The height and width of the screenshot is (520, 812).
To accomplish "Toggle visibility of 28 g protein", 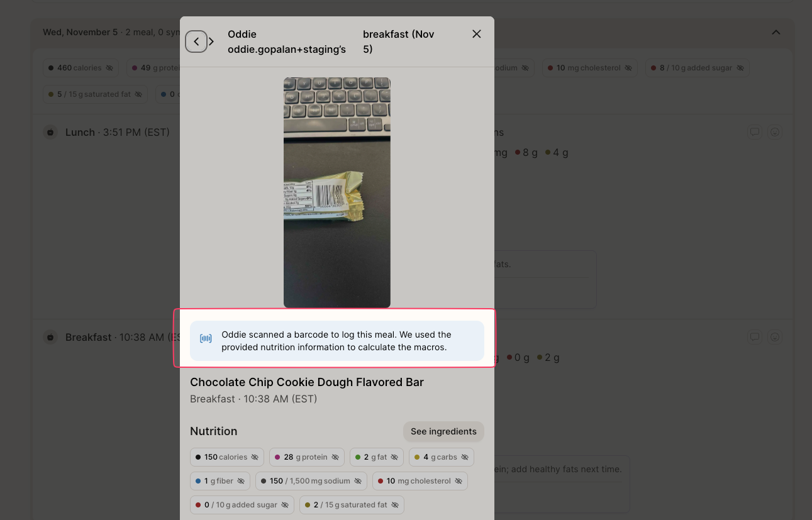I will click(335, 457).
